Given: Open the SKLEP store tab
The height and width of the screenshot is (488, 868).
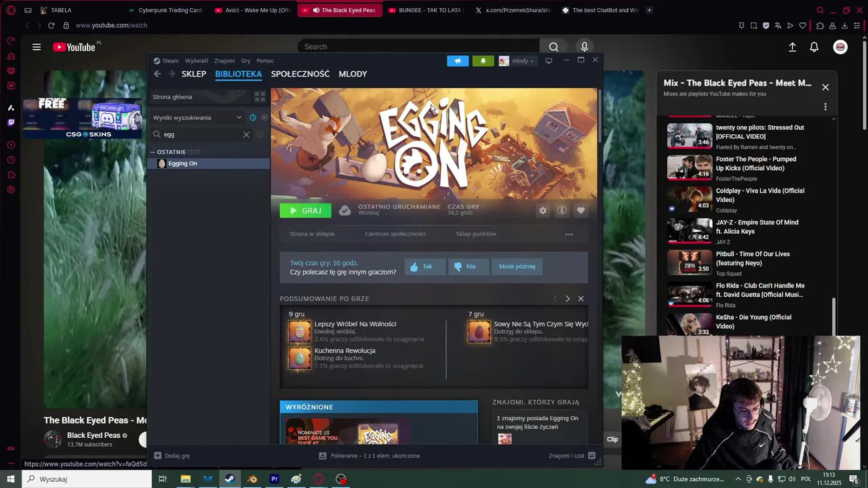Looking at the screenshot, I should (194, 74).
